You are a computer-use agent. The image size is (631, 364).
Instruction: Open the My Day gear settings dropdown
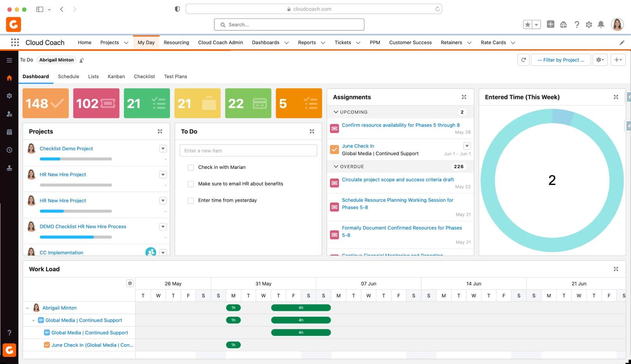pyautogui.click(x=600, y=60)
